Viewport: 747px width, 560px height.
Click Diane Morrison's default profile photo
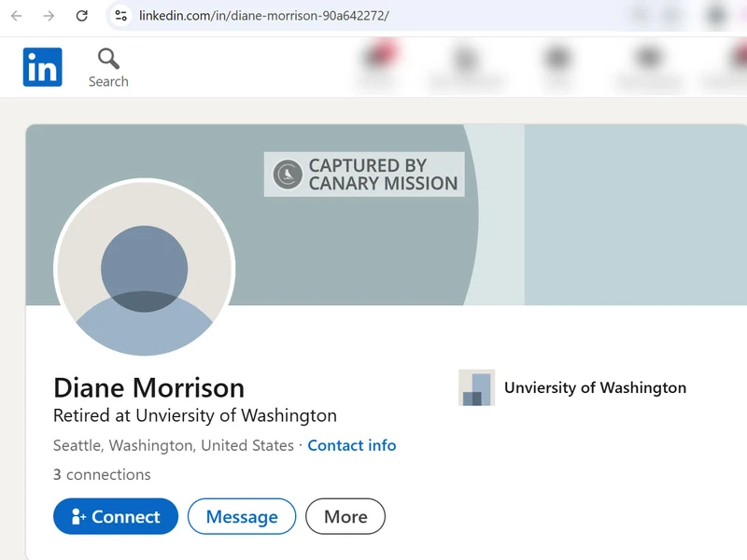click(x=144, y=269)
